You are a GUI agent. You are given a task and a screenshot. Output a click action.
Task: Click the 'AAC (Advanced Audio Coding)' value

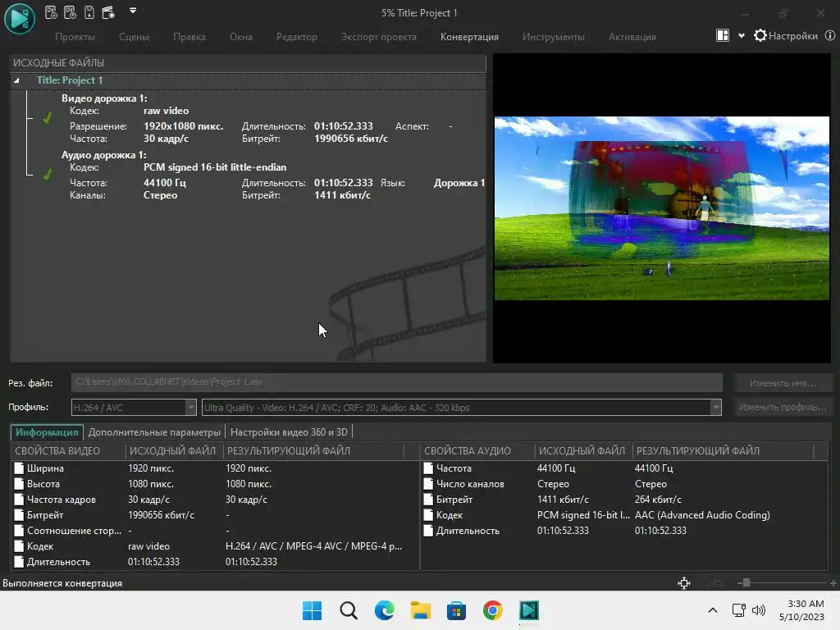click(702, 515)
